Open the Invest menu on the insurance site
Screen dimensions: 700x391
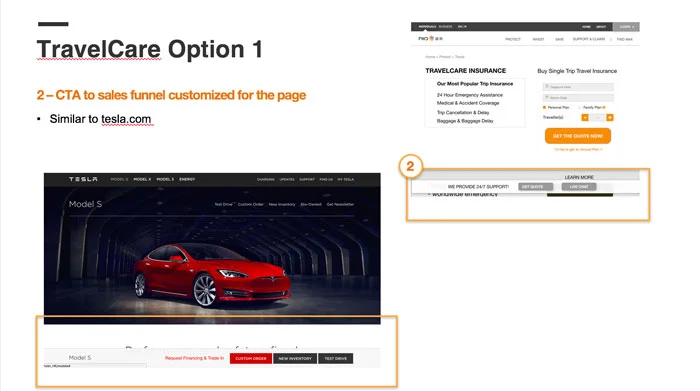tap(538, 39)
